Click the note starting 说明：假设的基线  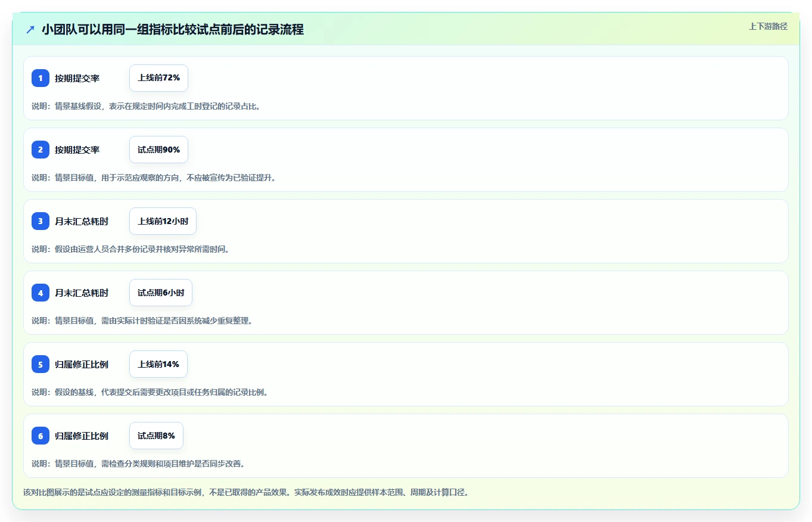tap(150, 392)
